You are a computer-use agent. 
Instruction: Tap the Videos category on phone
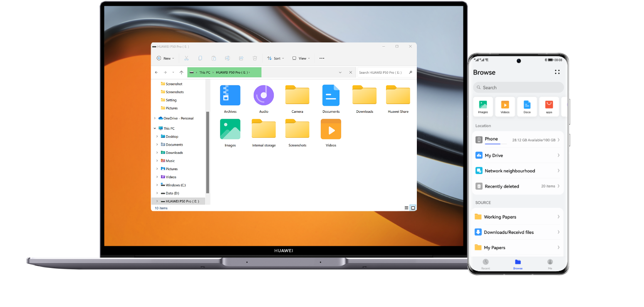505,106
